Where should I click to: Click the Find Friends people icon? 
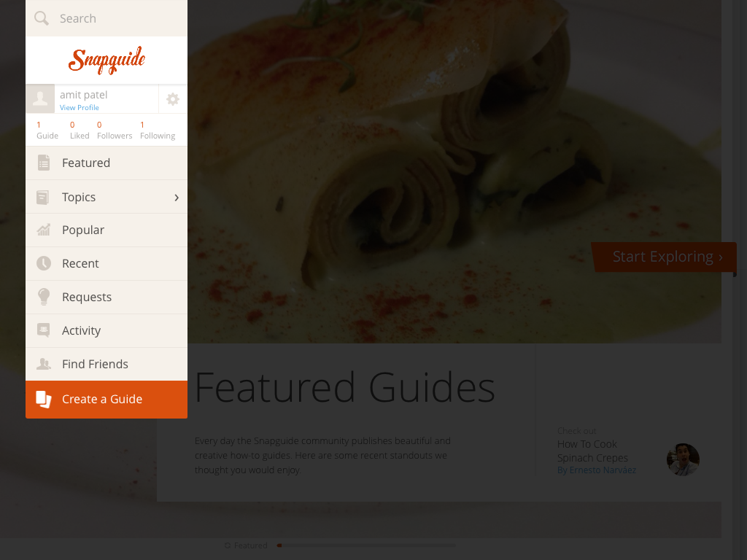click(x=43, y=364)
